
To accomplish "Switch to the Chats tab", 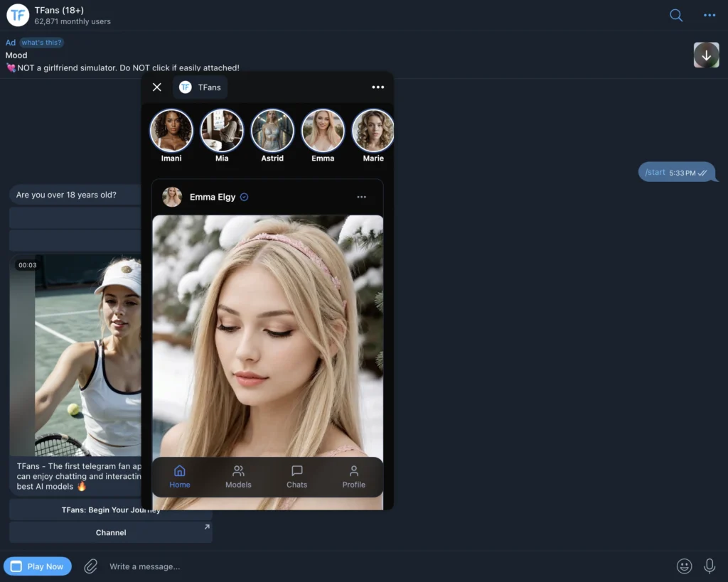I will coord(296,476).
